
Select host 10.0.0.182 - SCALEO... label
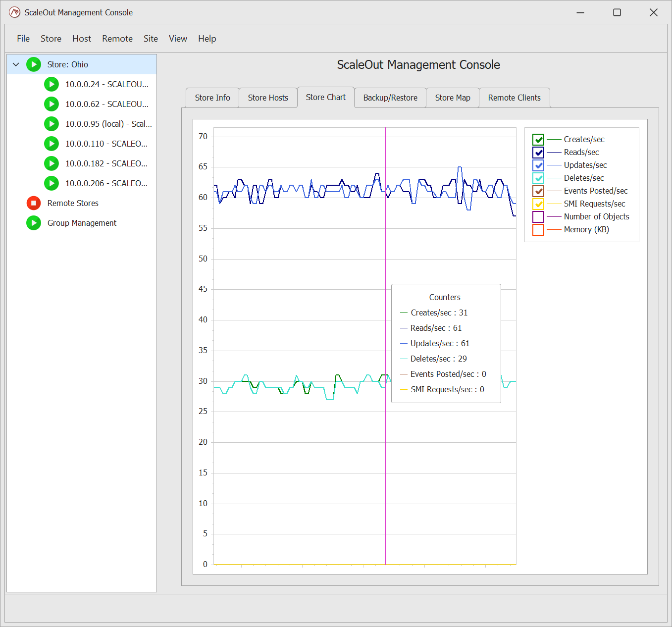point(106,163)
